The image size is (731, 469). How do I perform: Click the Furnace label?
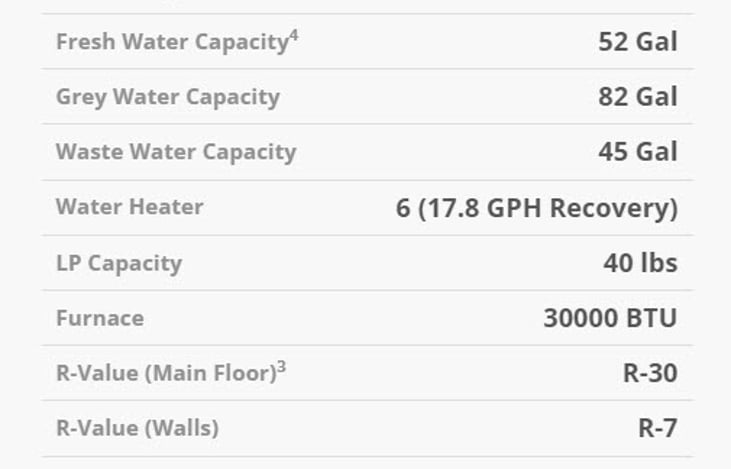click(99, 318)
